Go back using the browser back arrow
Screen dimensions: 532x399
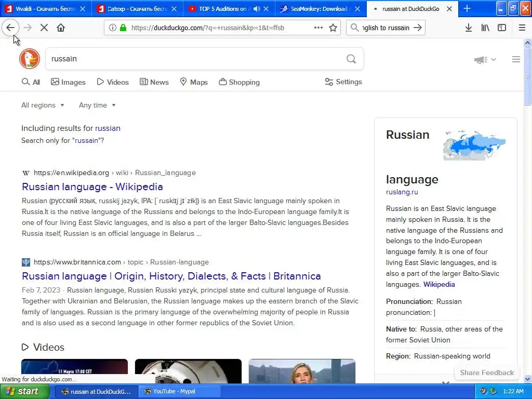click(10, 28)
